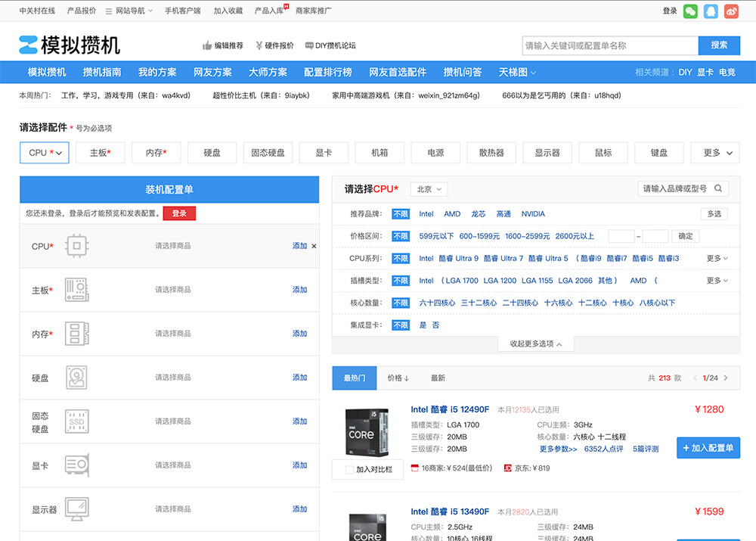This screenshot has width=756, height=541.
Task: Select 是 for integrated graphics filter
Action: click(423, 325)
